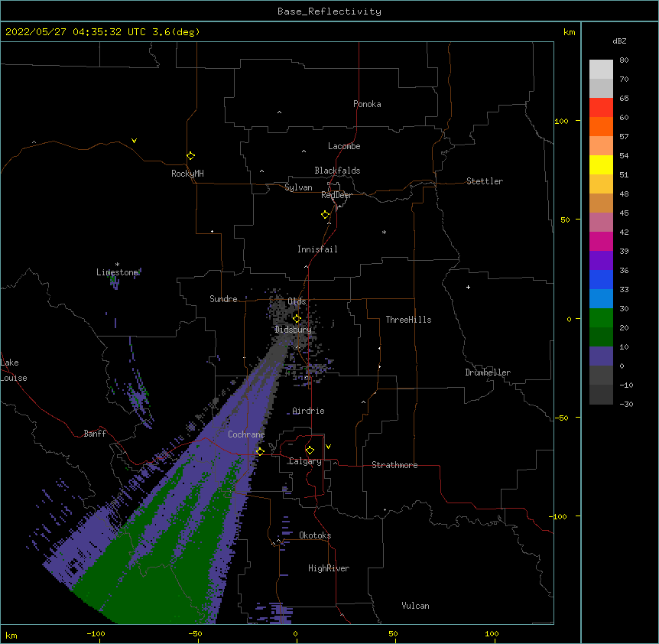Click the magenta 42-39 dBZ legend swatch

click(601, 241)
